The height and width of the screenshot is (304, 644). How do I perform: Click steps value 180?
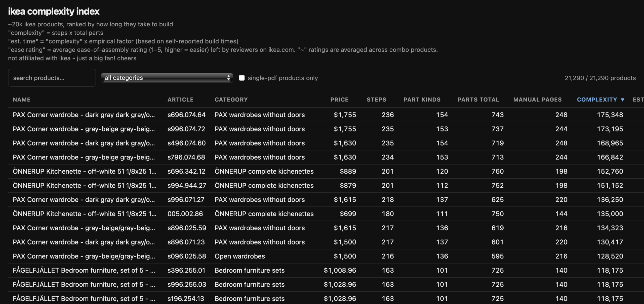(388, 214)
